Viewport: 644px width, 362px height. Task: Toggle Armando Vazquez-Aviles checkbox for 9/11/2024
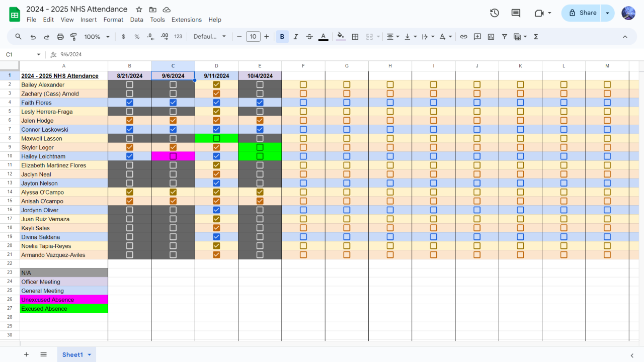pyautogui.click(x=216, y=255)
